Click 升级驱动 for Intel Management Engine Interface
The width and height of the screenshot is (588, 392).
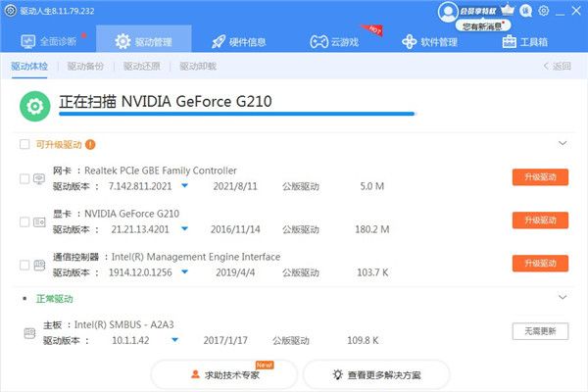click(539, 264)
